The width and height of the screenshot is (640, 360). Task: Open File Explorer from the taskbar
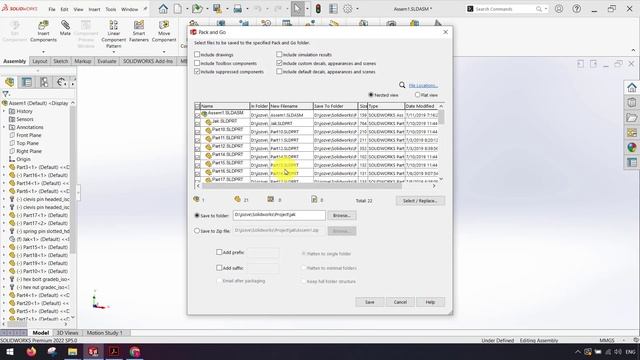pyautogui.click(x=73, y=351)
